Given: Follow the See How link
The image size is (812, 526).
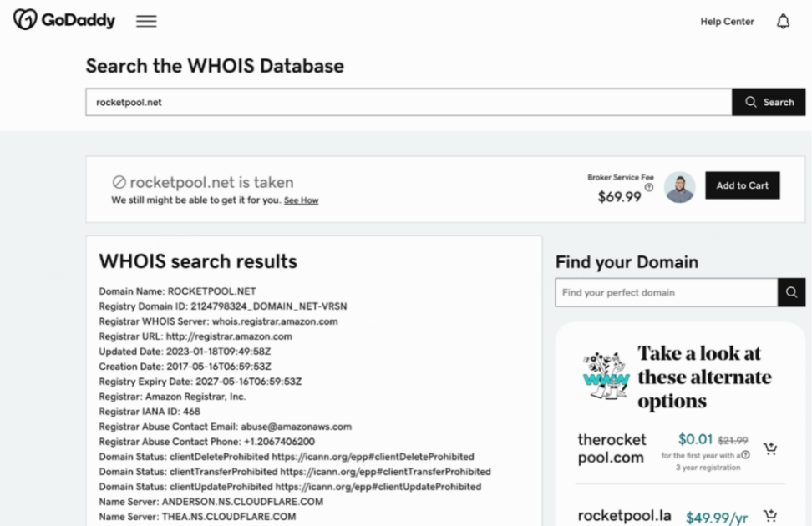Looking at the screenshot, I should pos(301,200).
